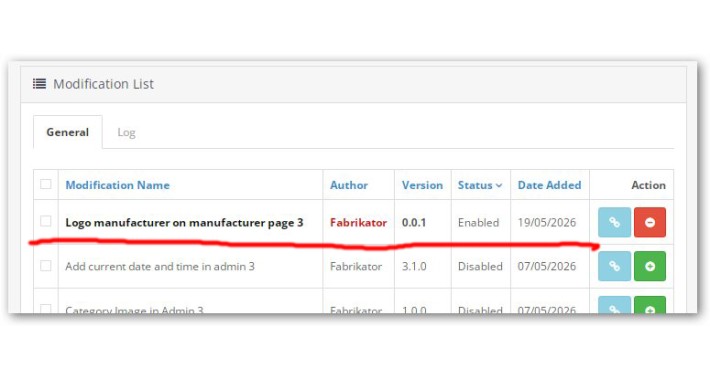Click Add current date and time in admin 3
The height and width of the screenshot is (380, 710).
(x=160, y=266)
